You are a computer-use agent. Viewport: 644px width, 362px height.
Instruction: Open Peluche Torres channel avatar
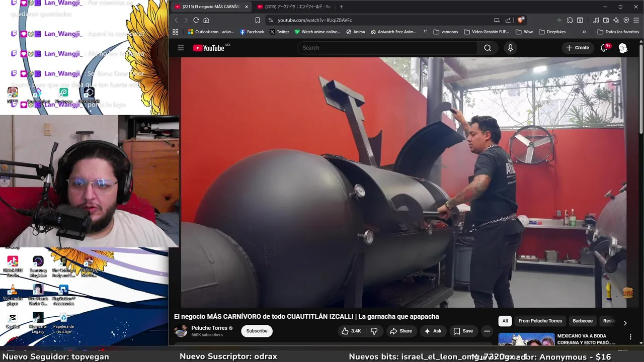[x=181, y=331]
